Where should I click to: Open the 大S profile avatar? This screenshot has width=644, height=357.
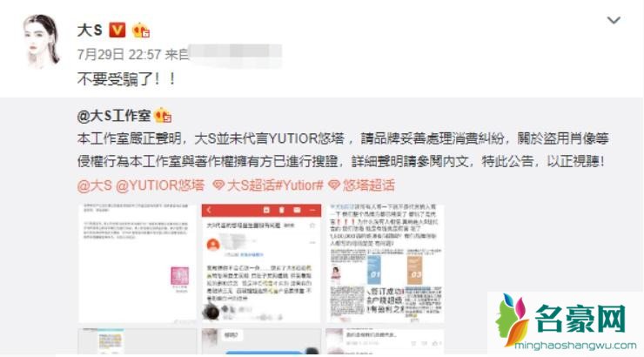(x=42, y=40)
